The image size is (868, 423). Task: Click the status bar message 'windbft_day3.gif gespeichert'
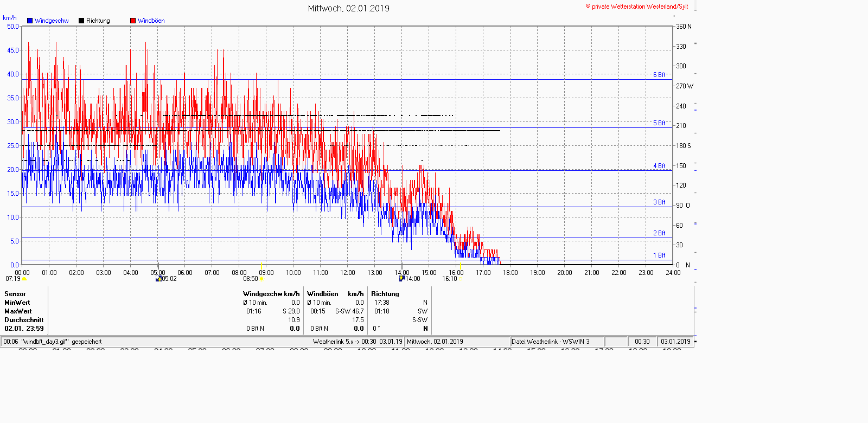click(61, 342)
